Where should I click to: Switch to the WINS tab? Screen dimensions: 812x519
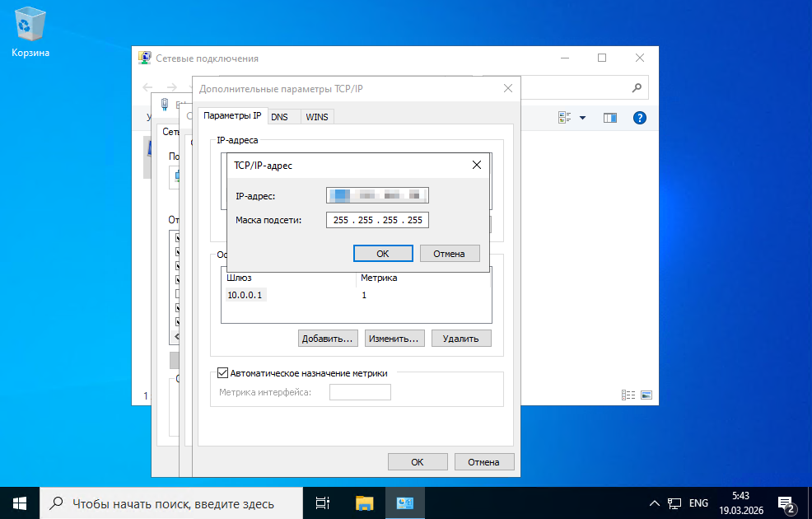click(316, 117)
